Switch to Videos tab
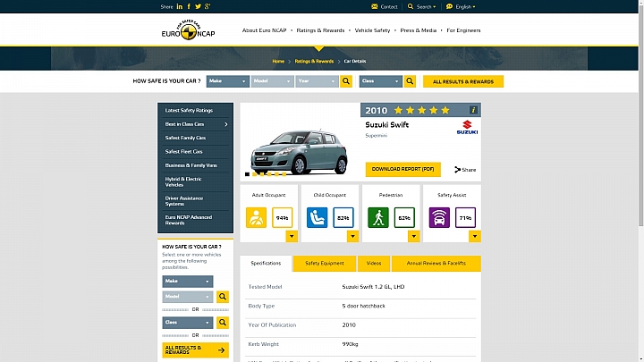This screenshot has width=644, height=362. pos(374,263)
